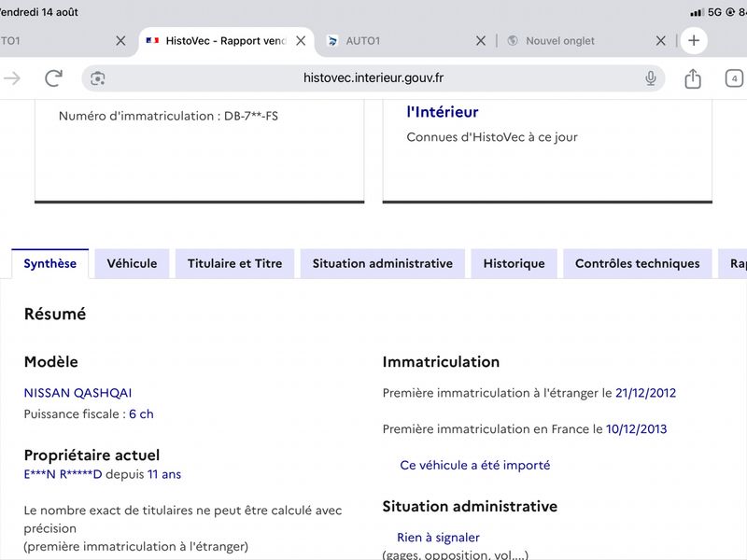Click the Situation administrative section heading

(x=470, y=506)
